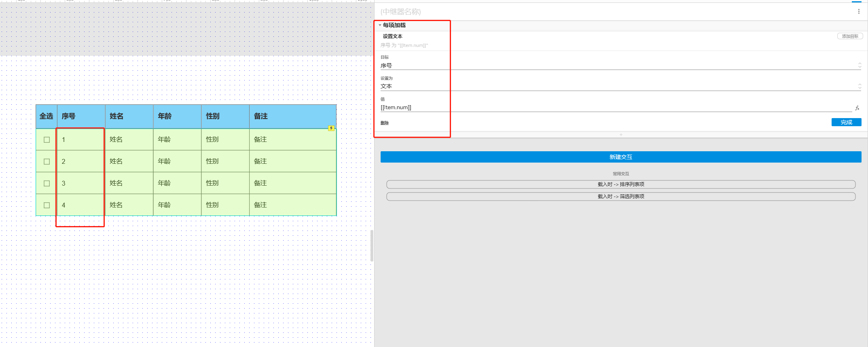Click 姓名 cell in row 4
This screenshot has width=868, height=347.
(129, 205)
